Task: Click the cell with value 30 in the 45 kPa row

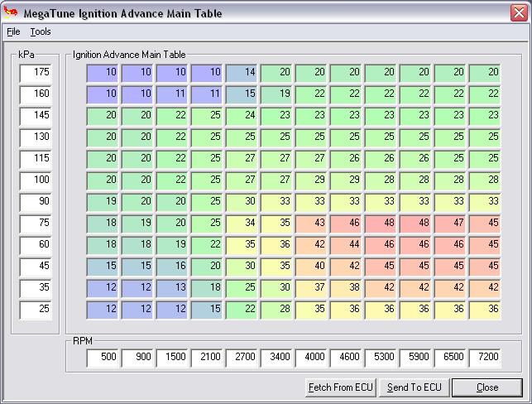Action: 242,267
